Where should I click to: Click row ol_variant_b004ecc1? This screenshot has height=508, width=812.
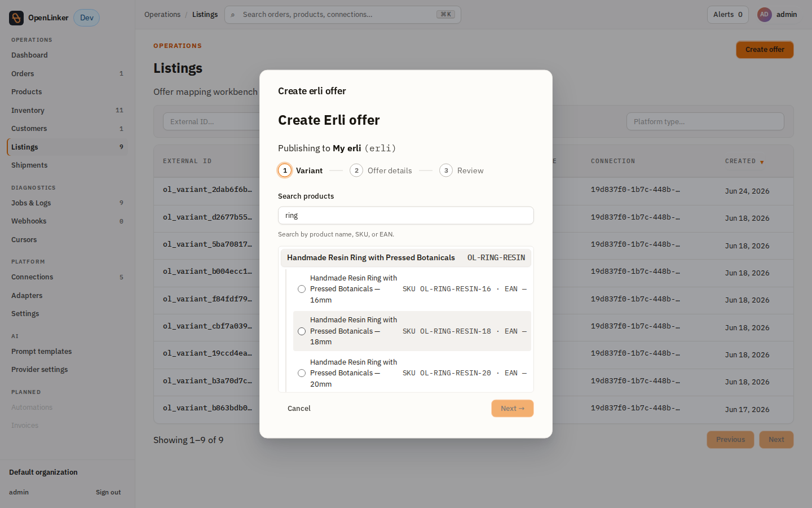coord(474,273)
